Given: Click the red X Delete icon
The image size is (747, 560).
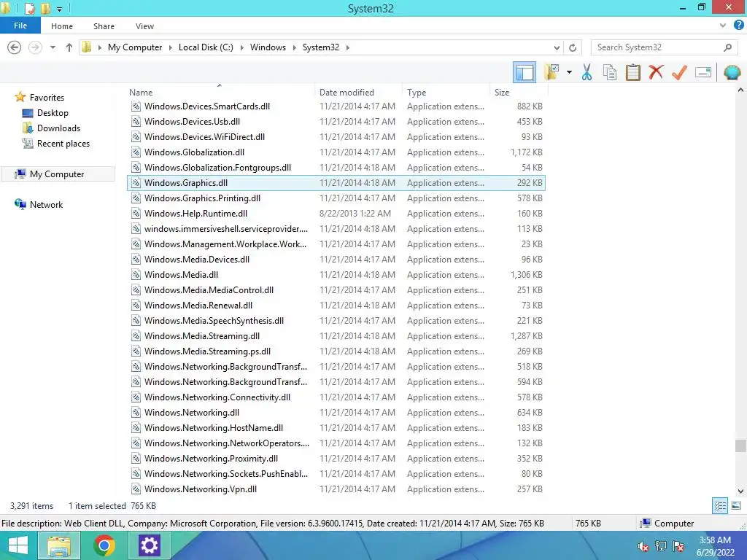Looking at the screenshot, I should pos(656,72).
